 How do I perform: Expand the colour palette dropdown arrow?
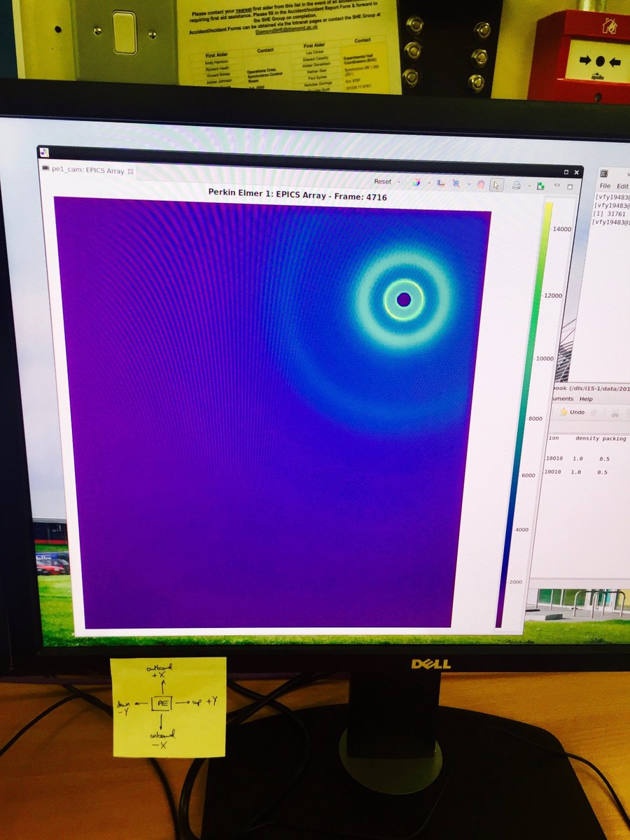pos(429,183)
